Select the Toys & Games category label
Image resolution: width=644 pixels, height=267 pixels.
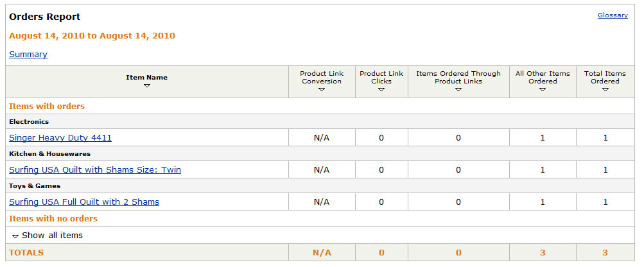click(x=35, y=185)
